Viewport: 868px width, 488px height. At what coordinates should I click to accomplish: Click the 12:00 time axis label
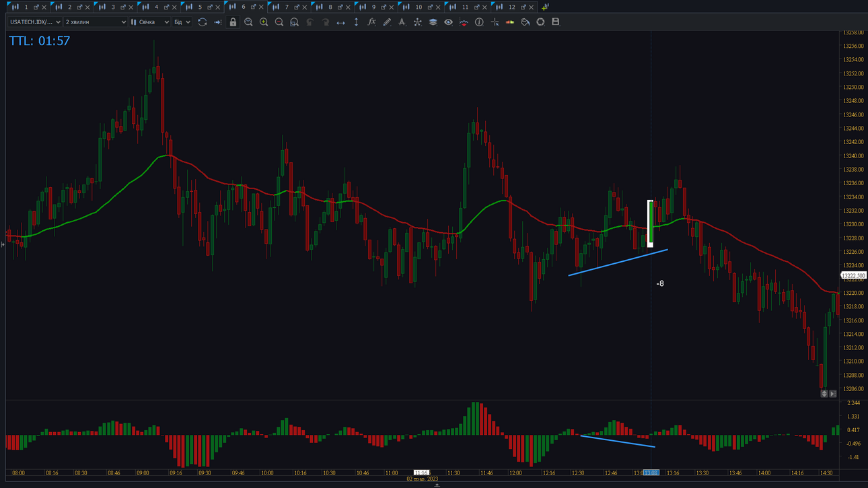(515, 473)
